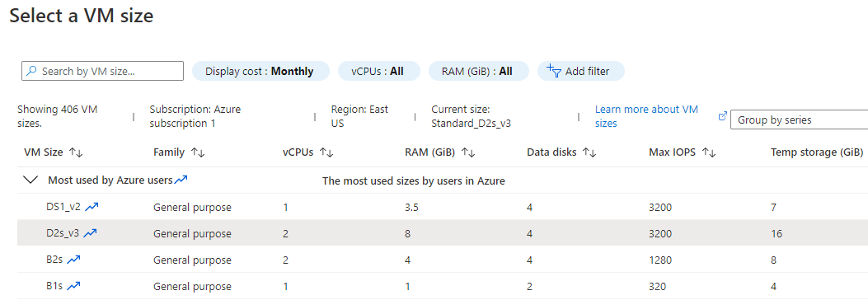Image resolution: width=868 pixels, height=300 pixels.
Task: Open the RAM (GiB) All filter
Action: 478,72
